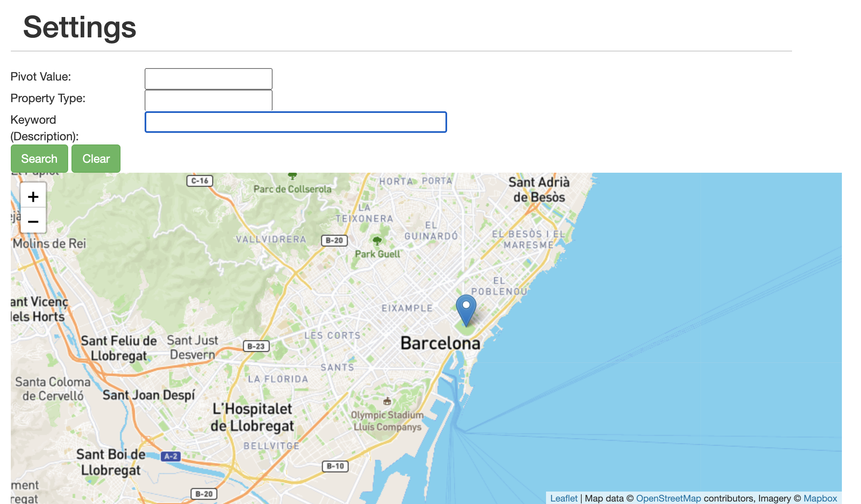Click the B-10 road shield
Image resolution: width=861 pixels, height=504 pixels.
pyautogui.click(x=335, y=466)
